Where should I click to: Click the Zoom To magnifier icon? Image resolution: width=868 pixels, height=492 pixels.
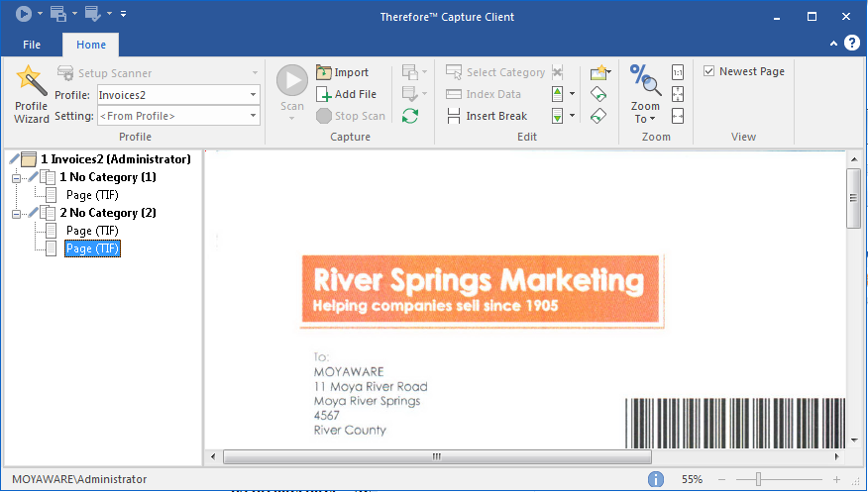click(x=645, y=82)
